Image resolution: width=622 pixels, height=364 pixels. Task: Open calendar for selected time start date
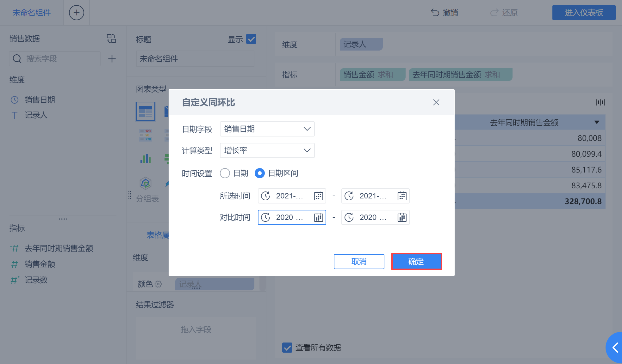pyautogui.click(x=318, y=196)
